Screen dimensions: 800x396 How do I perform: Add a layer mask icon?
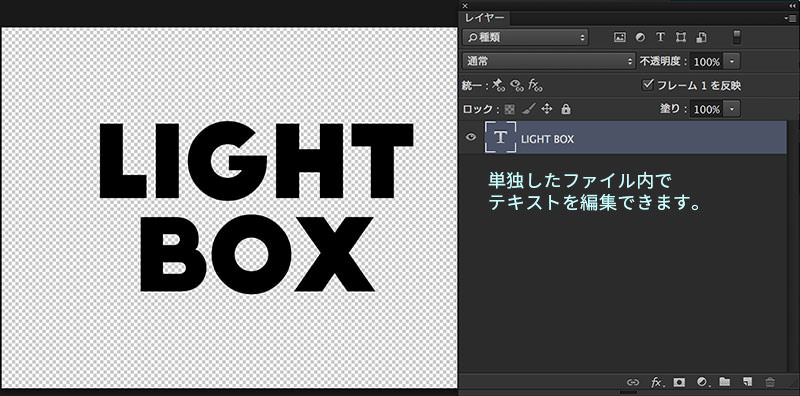coord(679,382)
